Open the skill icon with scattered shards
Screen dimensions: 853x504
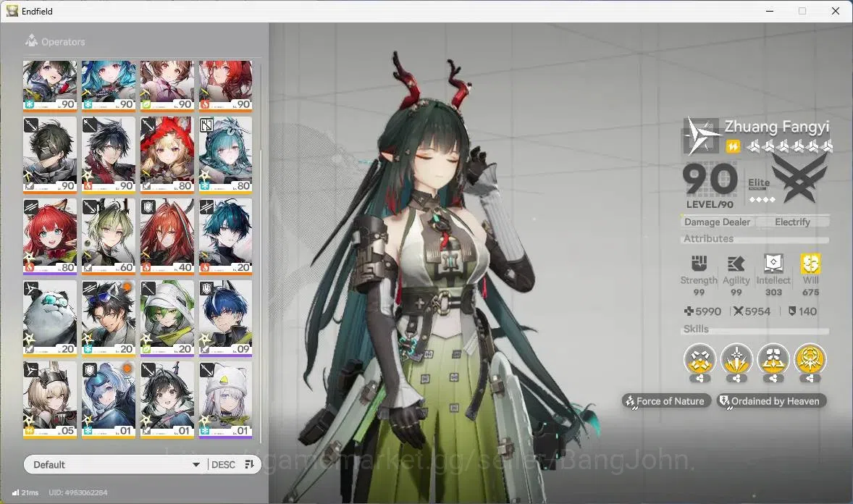(x=699, y=359)
